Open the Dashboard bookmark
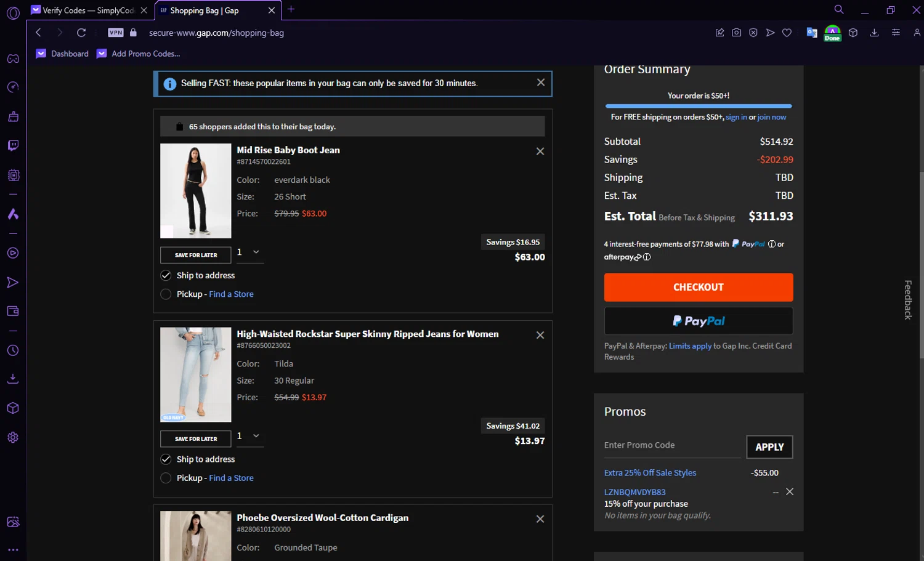924x561 pixels. point(63,54)
